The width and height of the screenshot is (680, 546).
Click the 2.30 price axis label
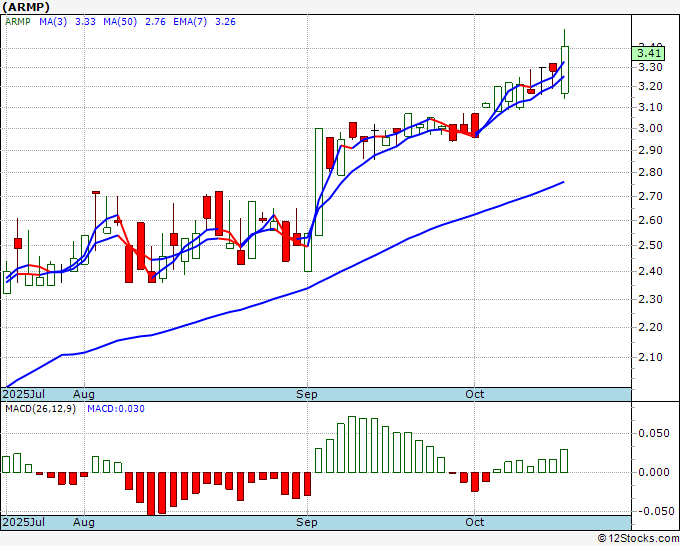pos(651,299)
